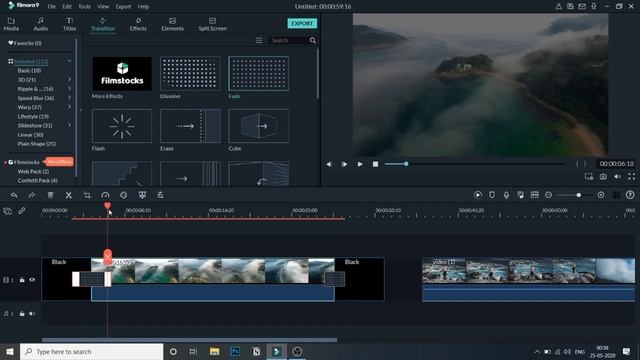Select the Fade transition thumbnail
Screen dimensions: 640x360
coord(258,73)
